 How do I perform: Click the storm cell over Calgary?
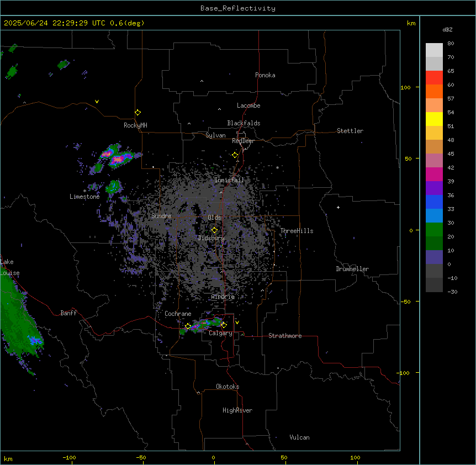[x=203, y=325]
